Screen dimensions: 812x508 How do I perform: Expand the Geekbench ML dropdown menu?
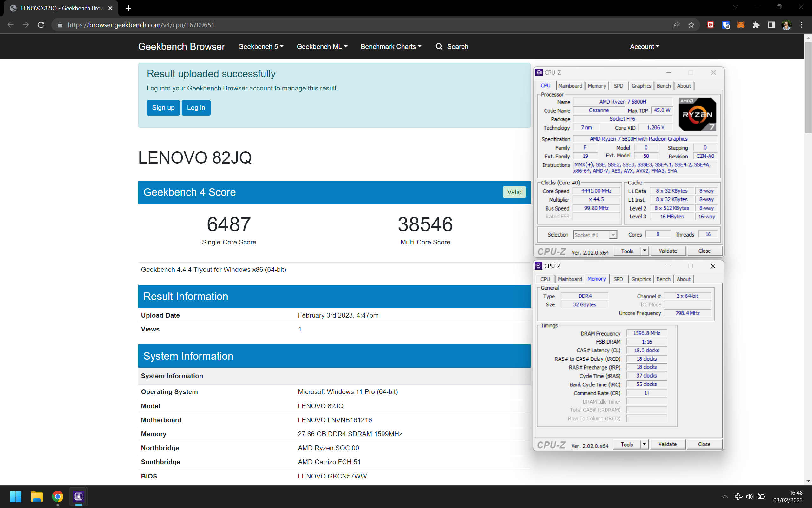[x=322, y=47]
